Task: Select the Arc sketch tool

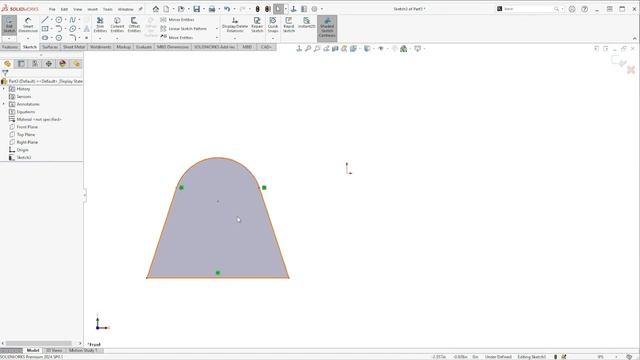Action: tap(59, 29)
